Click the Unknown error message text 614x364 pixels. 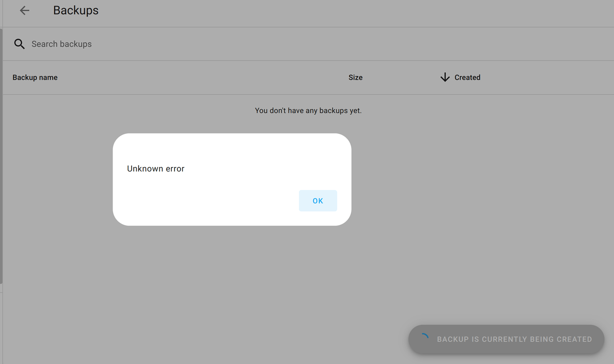coord(155,168)
